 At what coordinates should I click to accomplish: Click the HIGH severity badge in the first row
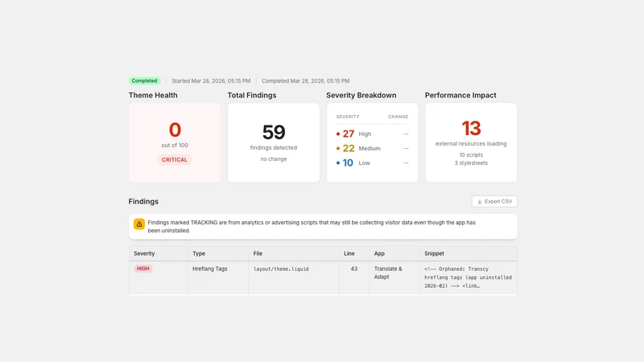pos(143,269)
